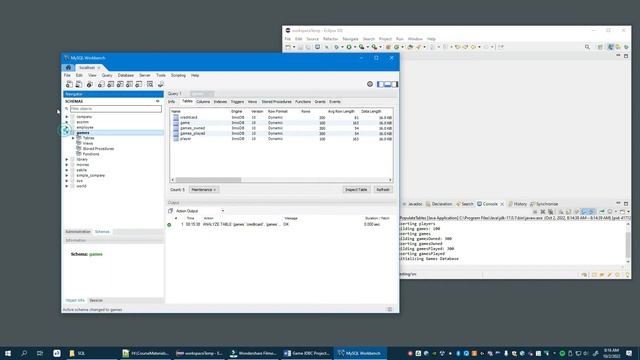Screen dimensions: 640x360
Task: Click the Filter objects search field
Action: [x=116, y=109]
